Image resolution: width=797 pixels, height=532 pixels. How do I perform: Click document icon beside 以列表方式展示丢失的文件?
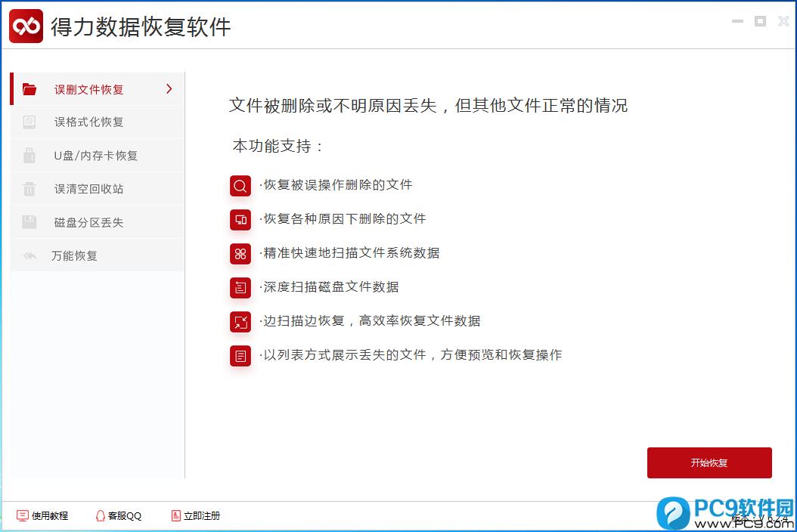(240, 356)
